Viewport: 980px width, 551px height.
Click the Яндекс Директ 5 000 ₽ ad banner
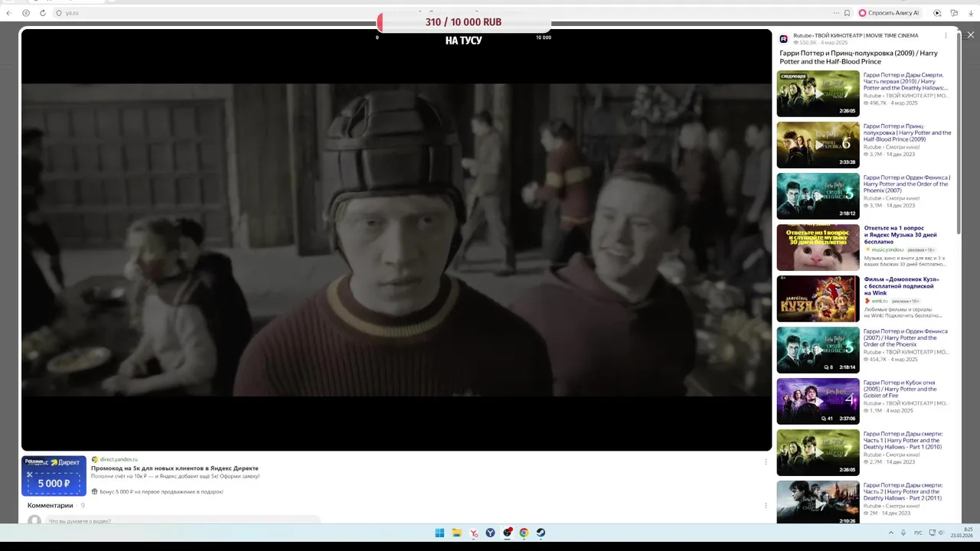coord(54,476)
